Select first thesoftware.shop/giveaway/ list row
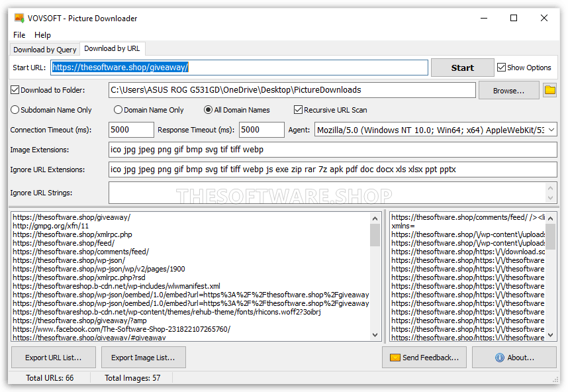The image size is (568, 392). click(71, 217)
